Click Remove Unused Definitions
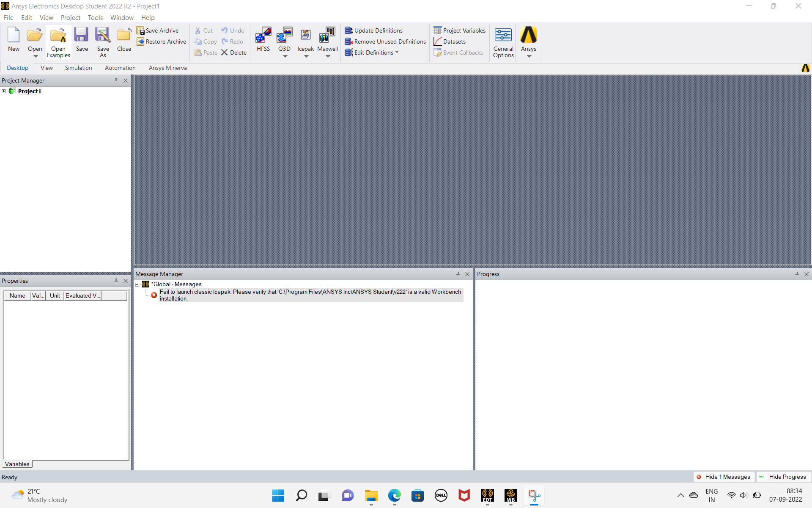Viewport: 812px width, 508px height. (385, 41)
